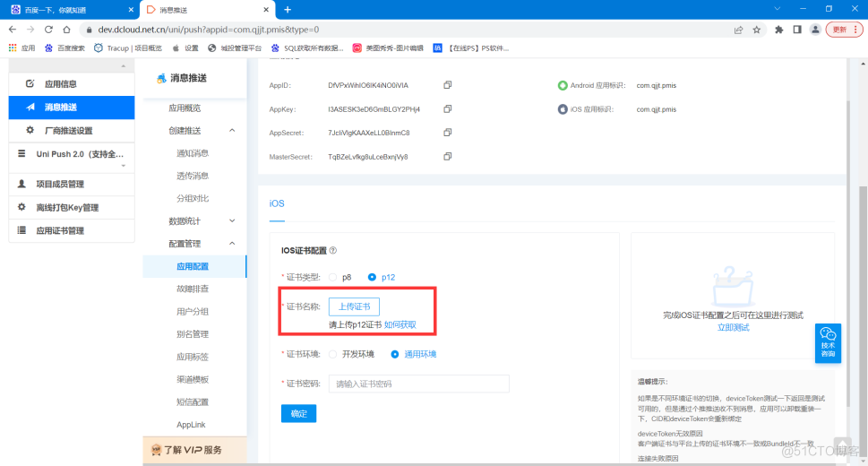The width and height of the screenshot is (868, 466).
Task: Select 消息推送 in left sidebar
Action: pos(72,107)
